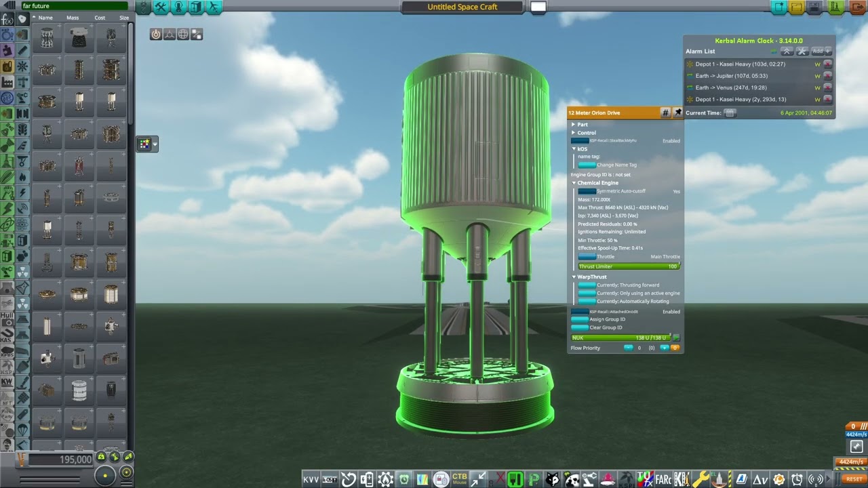Select the fuel tank parts category
The height and width of the screenshot is (488, 868).
pyautogui.click(x=7, y=66)
